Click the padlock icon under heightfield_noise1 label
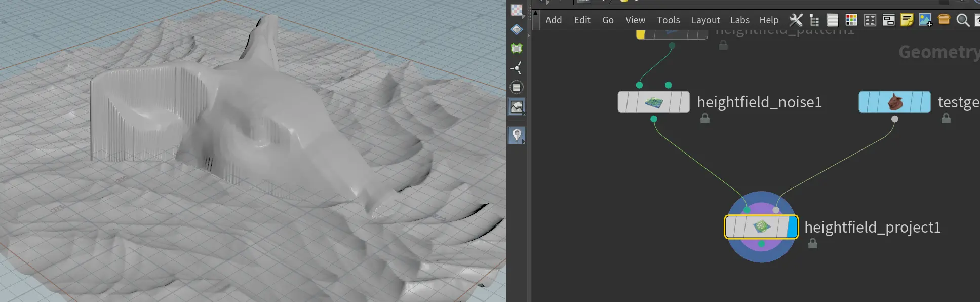The width and height of the screenshot is (980, 302). point(704,119)
